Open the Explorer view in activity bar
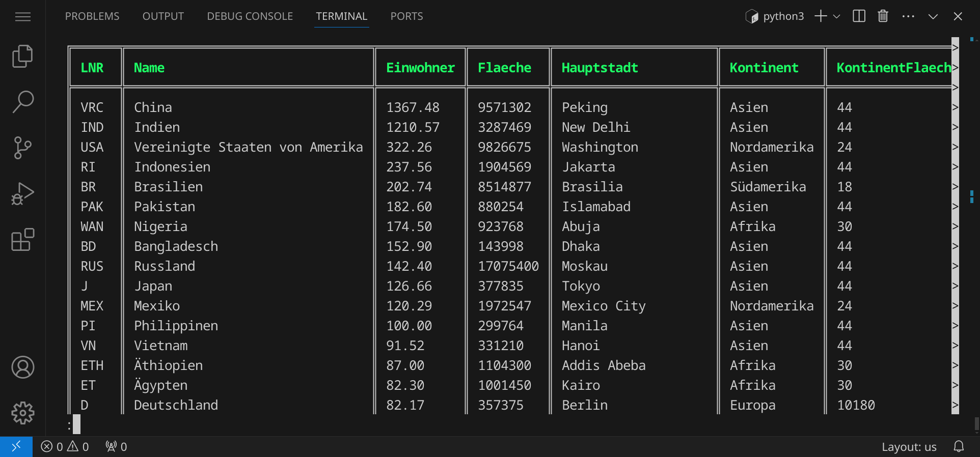Screen dimensions: 980x457 [x=22, y=56]
